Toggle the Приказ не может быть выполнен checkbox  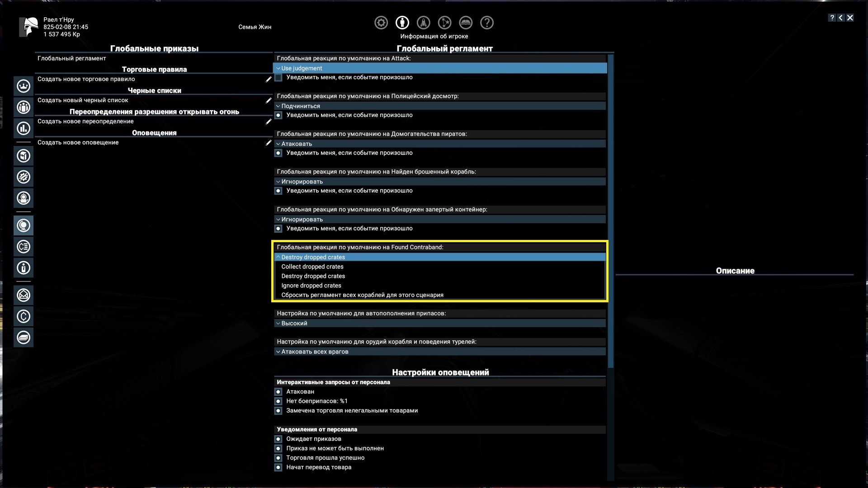coord(278,449)
